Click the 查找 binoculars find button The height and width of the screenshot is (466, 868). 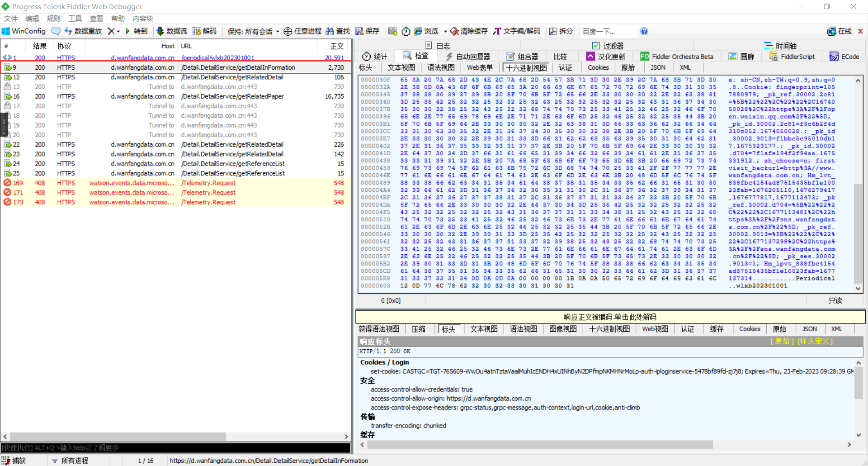pos(338,31)
